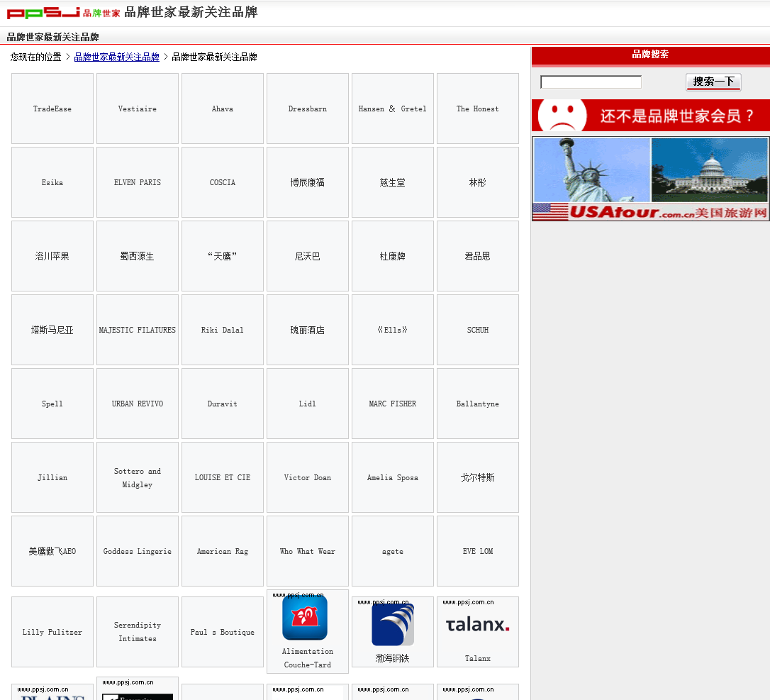Click the sad face membership banner
The width and height of the screenshot is (770, 700).
point(651,115)
